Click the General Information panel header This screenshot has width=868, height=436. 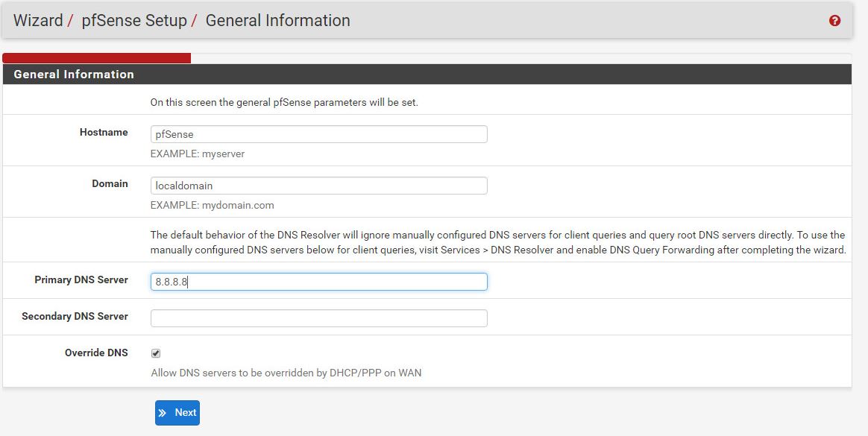[427, 74]
